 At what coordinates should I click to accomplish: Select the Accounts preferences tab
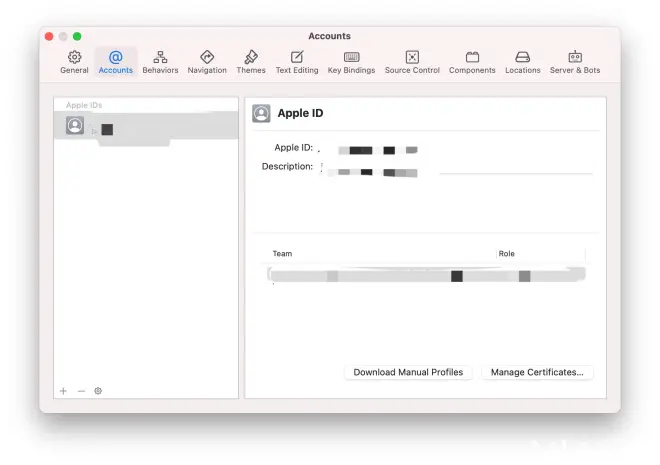pos(116,62)
